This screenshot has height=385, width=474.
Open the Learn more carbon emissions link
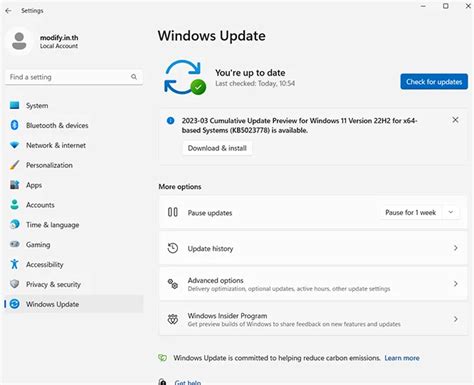pos(402,358)
